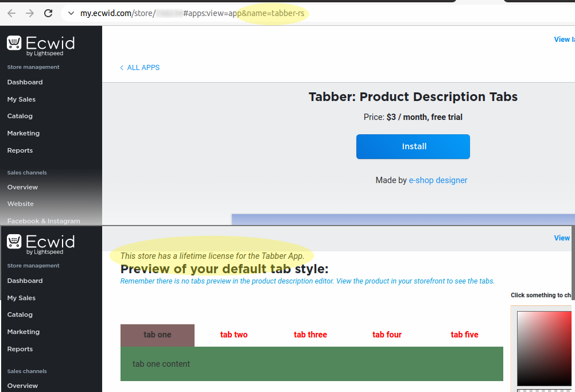Reload the page with refresh icon
This screenshot has width=575, height=392.
coord(48,14)
